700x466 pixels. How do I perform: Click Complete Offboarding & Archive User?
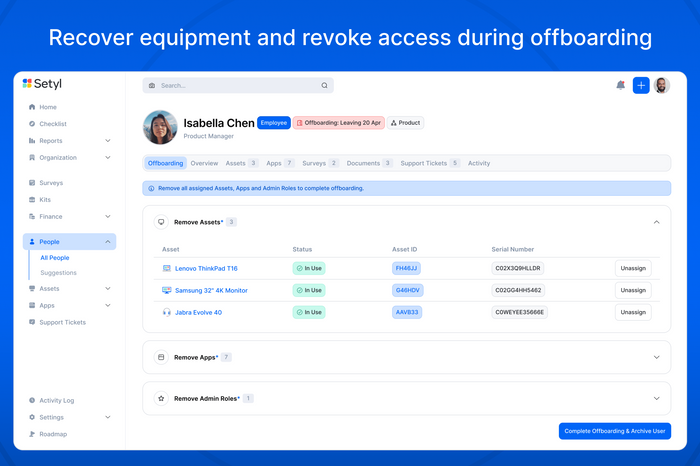[x=615, y=431]
